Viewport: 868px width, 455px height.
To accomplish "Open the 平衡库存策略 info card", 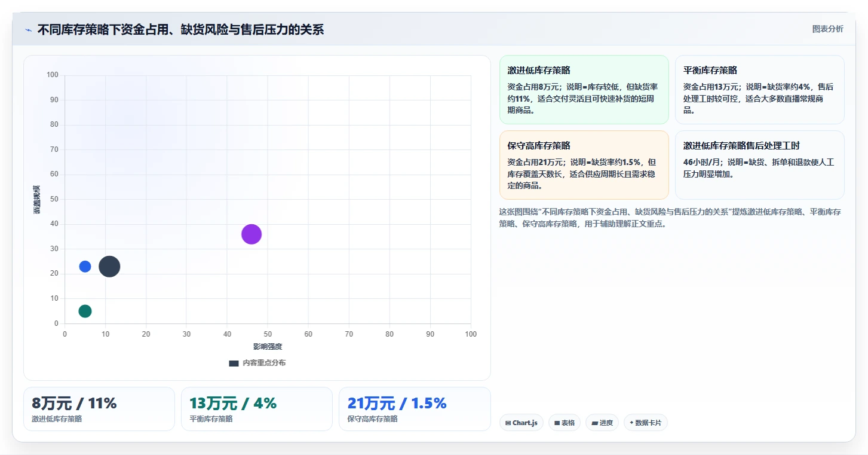I will point(759,90).
